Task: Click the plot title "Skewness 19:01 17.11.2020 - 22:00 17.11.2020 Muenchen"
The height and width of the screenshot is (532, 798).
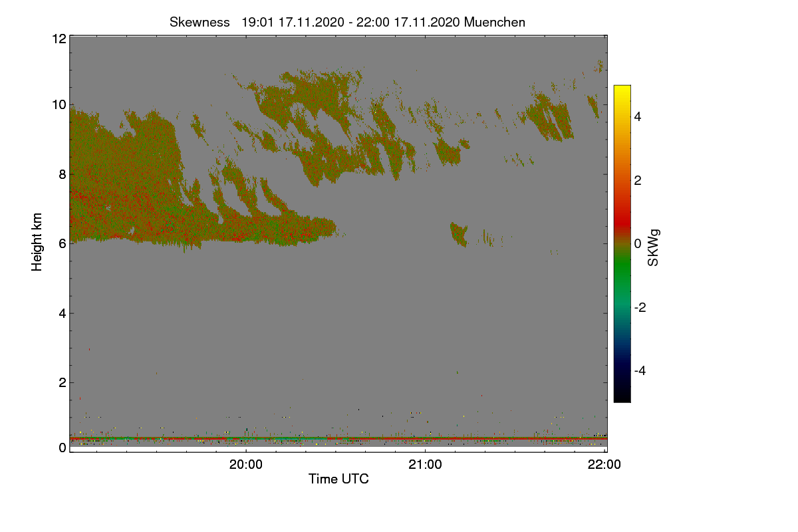Action: click(x=347, y=22)
